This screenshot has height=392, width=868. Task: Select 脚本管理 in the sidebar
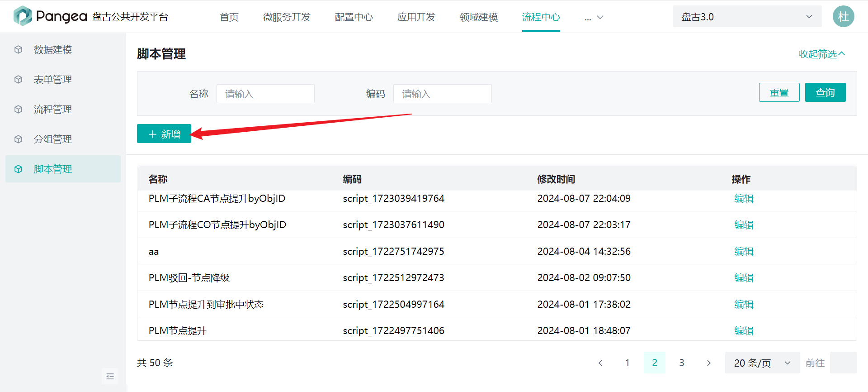click(x=63, y=169)
